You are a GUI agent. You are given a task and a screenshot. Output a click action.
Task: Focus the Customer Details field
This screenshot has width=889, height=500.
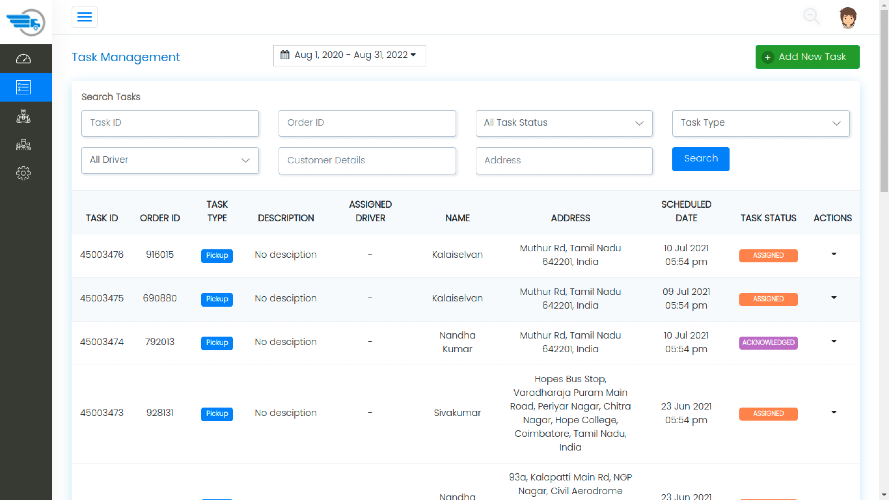point(367,160)
